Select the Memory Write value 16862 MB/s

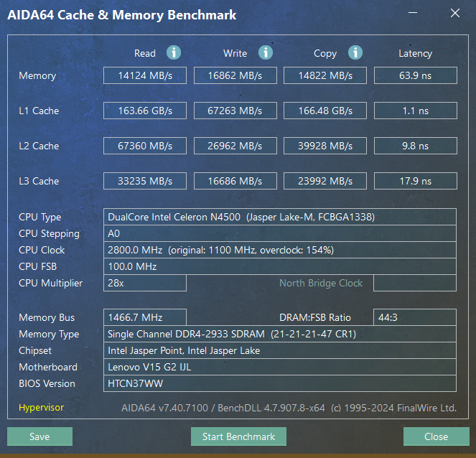235,75
